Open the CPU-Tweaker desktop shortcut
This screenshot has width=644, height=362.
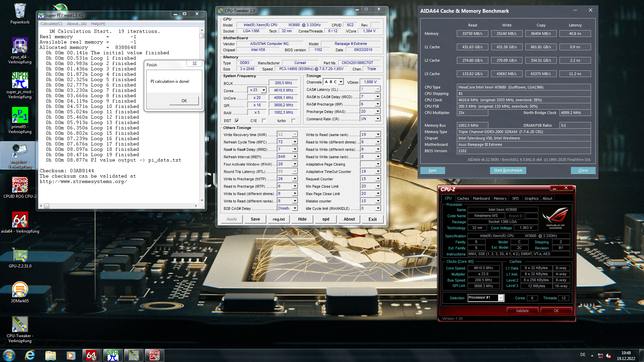[20, 329]
